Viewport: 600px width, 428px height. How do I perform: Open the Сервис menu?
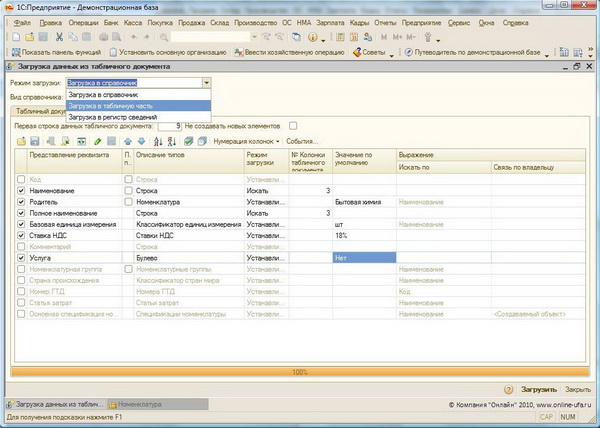click(x=459, y=23)
